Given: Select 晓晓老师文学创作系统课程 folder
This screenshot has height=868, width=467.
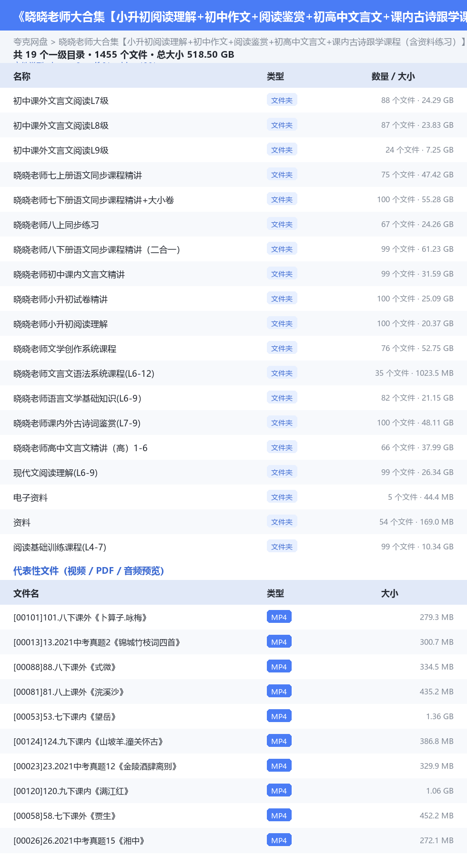Looking at the screenshot, I should 65,349.
